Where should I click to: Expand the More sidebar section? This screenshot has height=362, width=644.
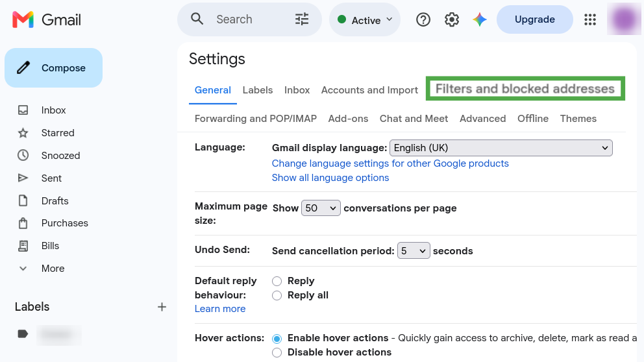pos(53,269)
